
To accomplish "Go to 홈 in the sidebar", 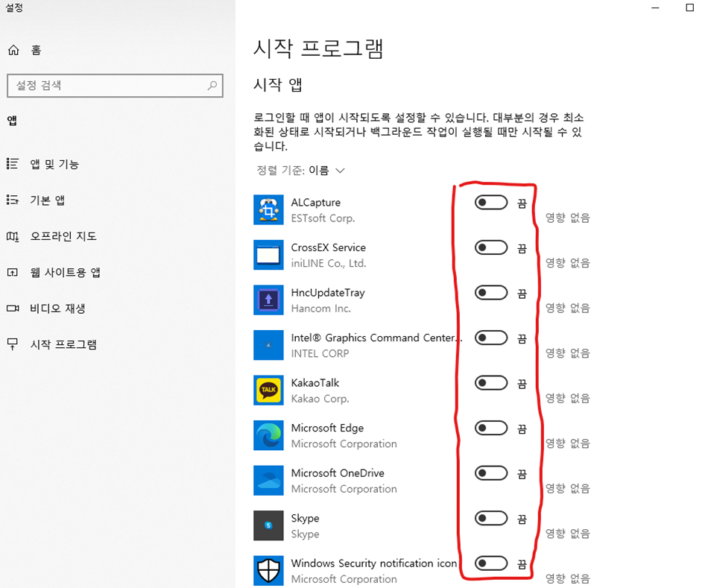I will click(x=37, y=50).
